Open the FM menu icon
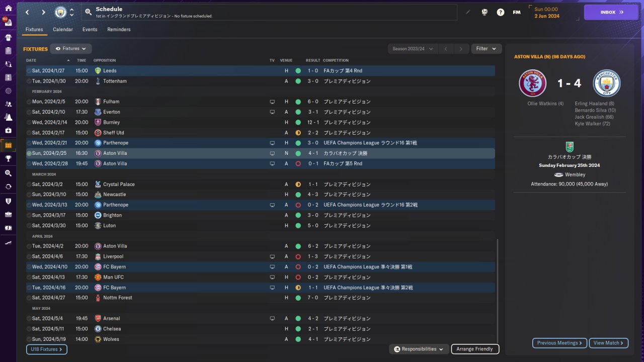 pos(516,12)
